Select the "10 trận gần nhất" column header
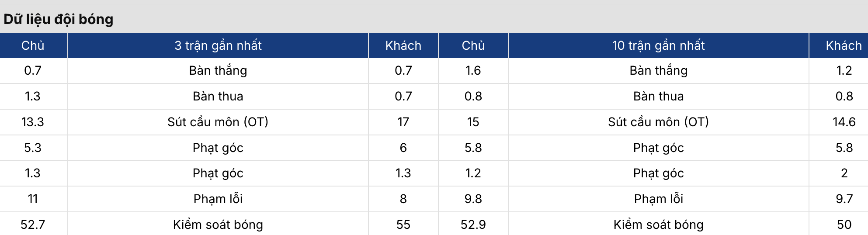The image size is (868, 235). pos(658,45)
